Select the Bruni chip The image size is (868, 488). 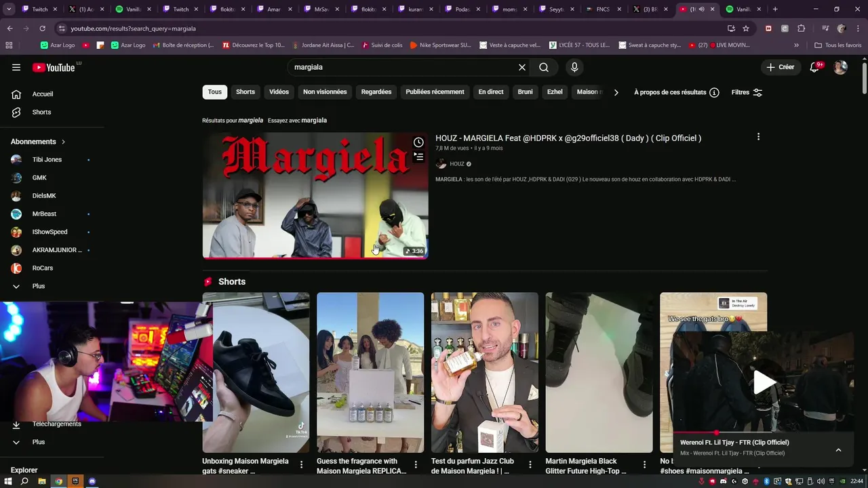coord(525,92)
